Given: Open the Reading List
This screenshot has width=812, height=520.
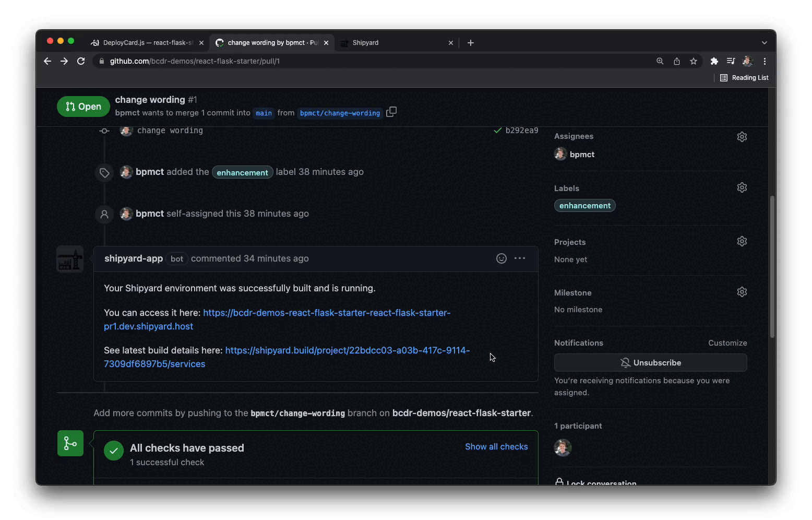Looking at the screenshot, I should (744, 78).
